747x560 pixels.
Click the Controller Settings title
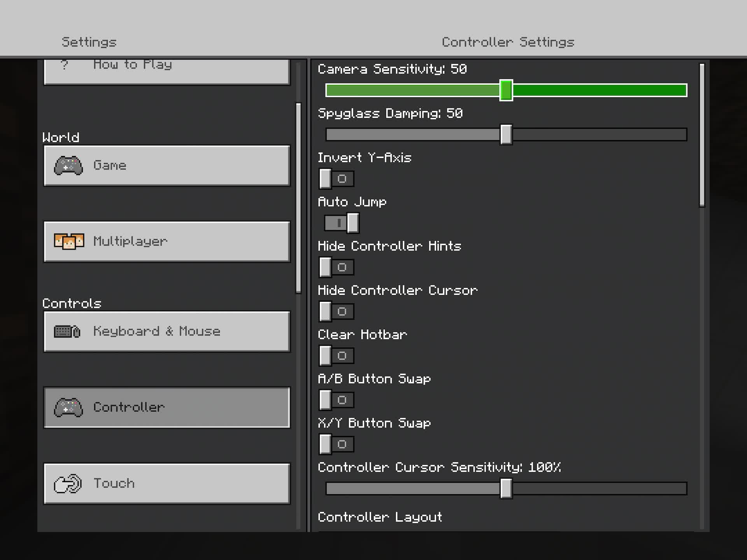[508, 42]
